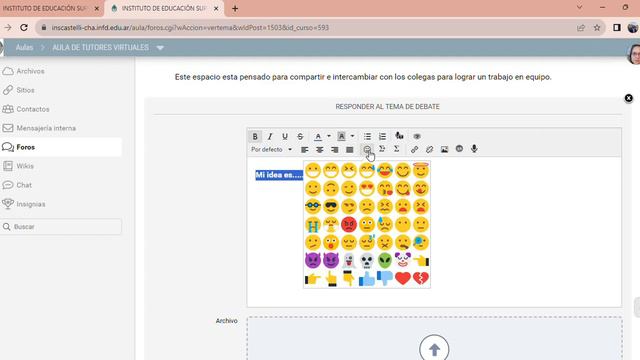
Task: Click the emoticon picker button
Action: point(367,149)
